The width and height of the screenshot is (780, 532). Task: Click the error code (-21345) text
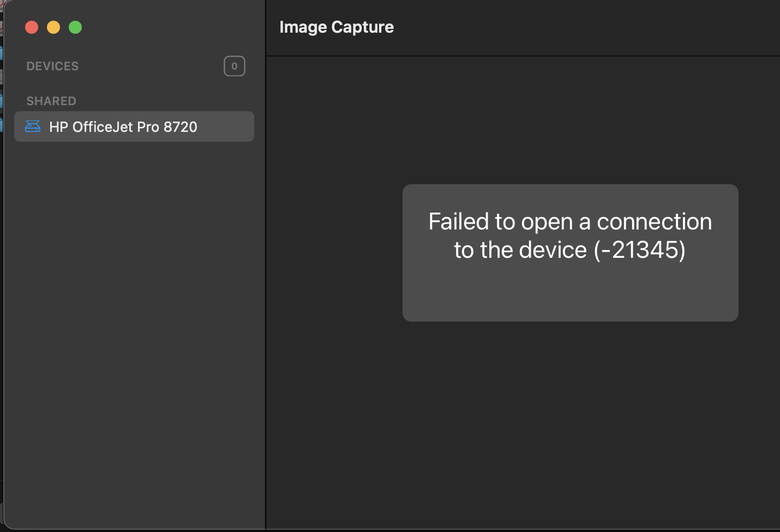[639, 250]
